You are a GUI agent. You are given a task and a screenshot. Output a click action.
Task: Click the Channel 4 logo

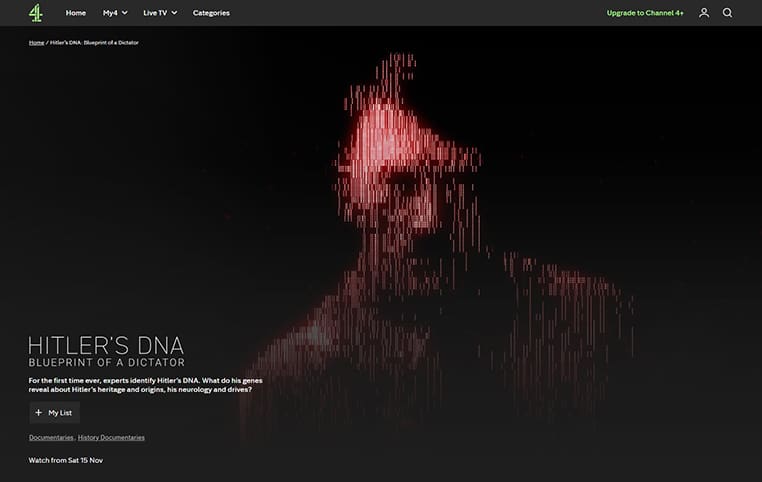point(35,13)
